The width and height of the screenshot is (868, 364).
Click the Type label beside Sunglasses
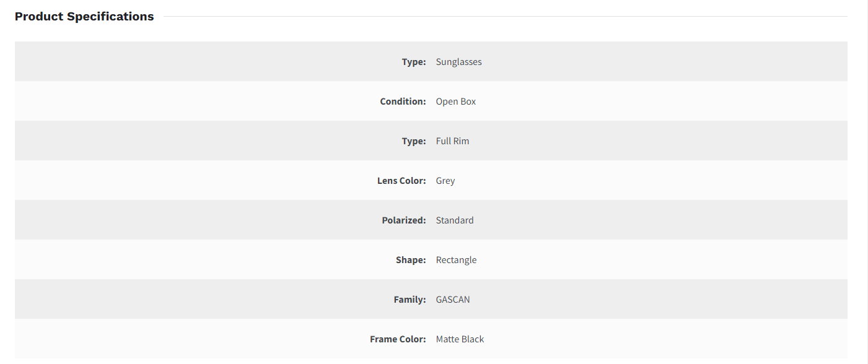(x=414, y=62)
